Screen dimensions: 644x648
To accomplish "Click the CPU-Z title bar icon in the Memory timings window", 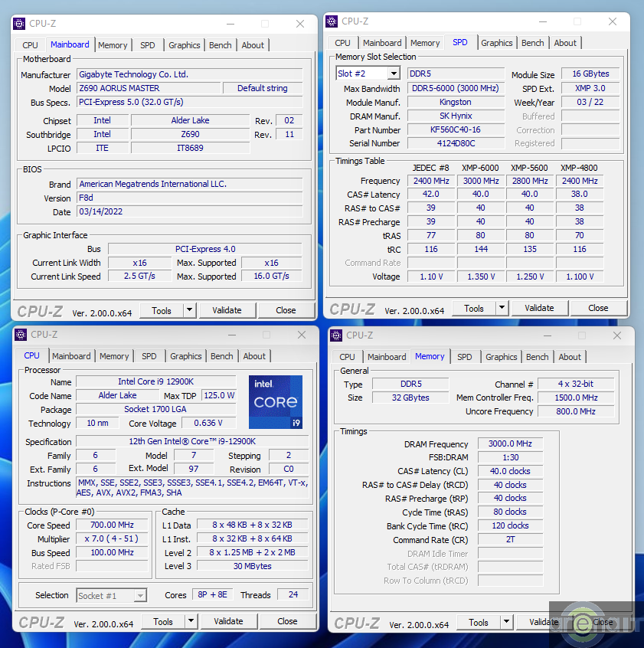I will [337, 335].
